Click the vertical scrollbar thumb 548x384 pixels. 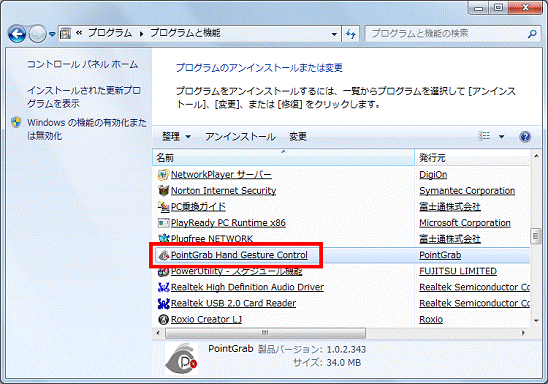[535, 237]
